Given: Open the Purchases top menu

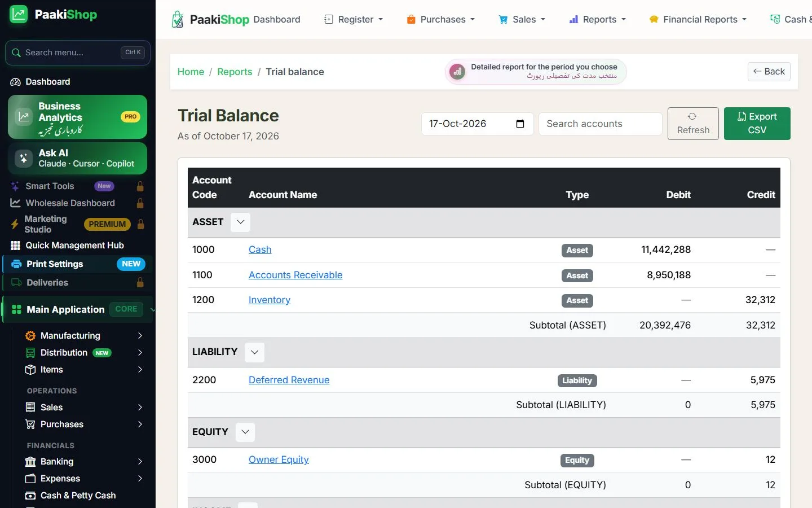Looking at the screenshot, I should click(441, 19).
